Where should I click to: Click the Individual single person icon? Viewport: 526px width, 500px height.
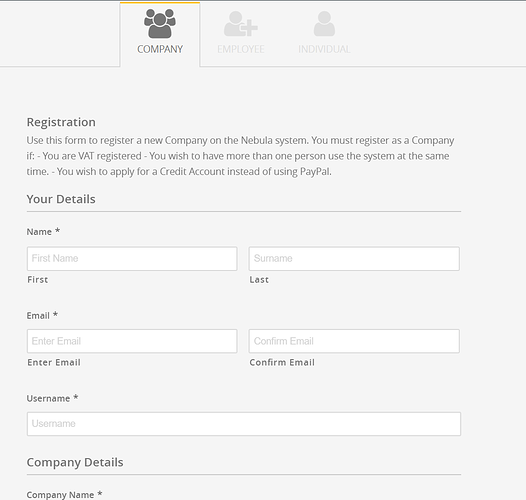pyautogui.click(x=324, y=23)
